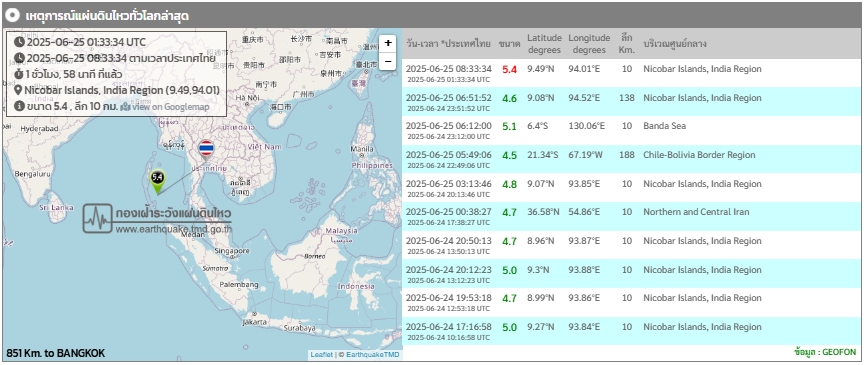Select the Chile-Bolivia Border Region entry
Viewport: 865px width, 365px height.
pos(632,159)
